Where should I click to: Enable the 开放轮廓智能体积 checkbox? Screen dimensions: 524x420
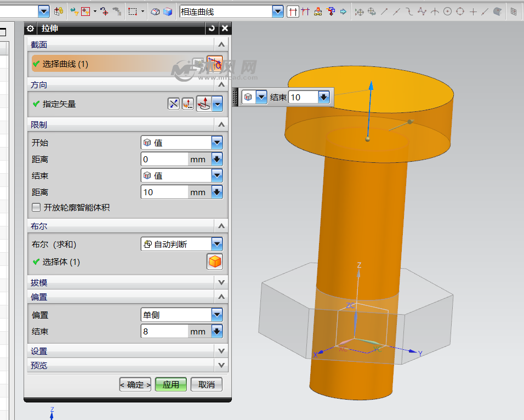pos(36,207)
